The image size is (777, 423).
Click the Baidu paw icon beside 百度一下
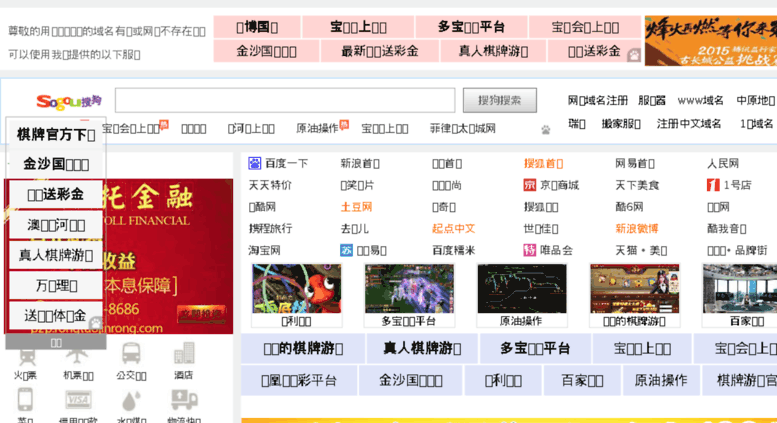pos(255,163)
